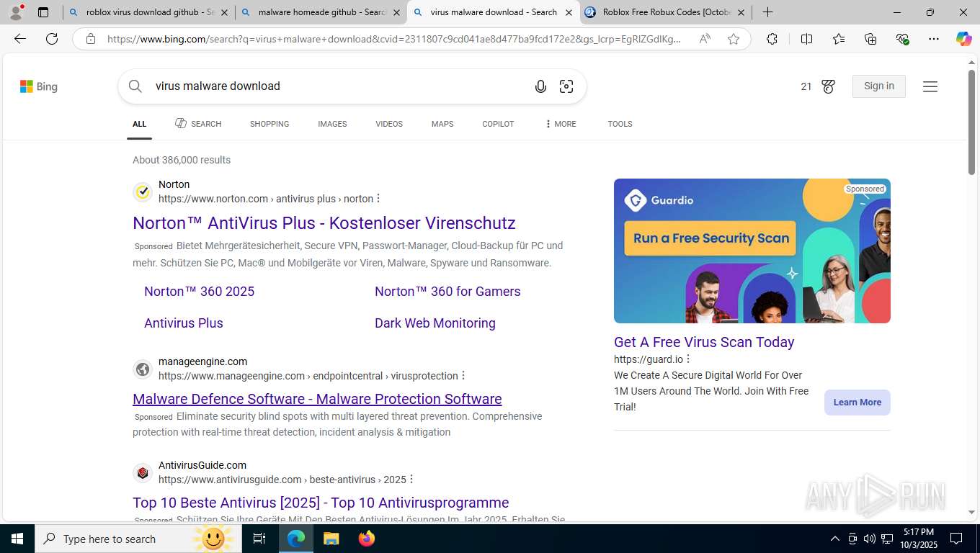Image resolution: width=980 pixels, height=553 pixels.
Task: Open the Favorites list icon
Action: [839, 39]
